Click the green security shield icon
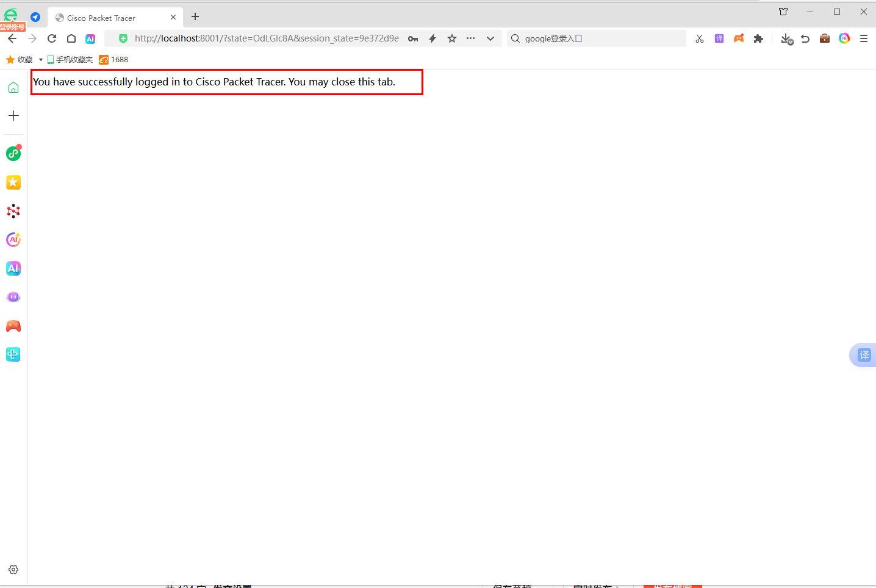The height and width of the screenshot is (588, 876). coord(123,38)
